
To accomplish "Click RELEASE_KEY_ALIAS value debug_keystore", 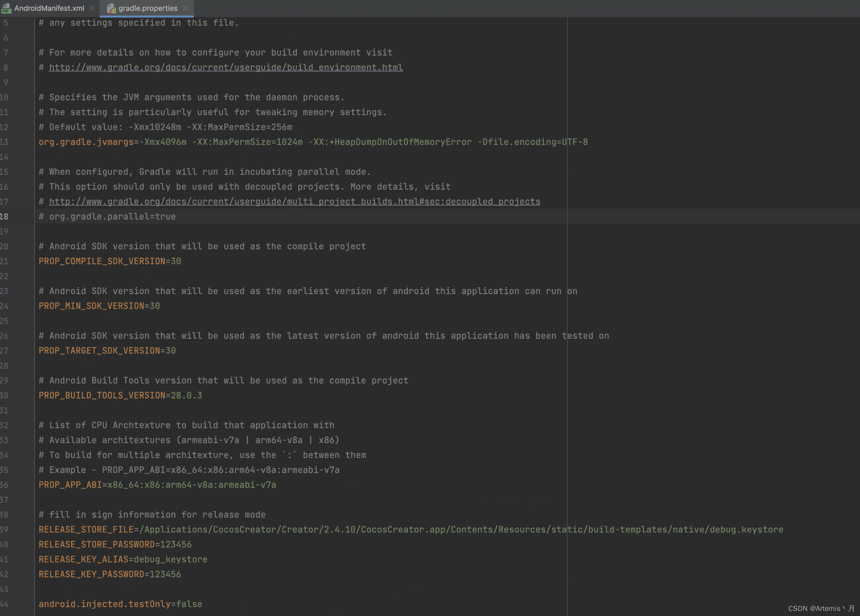I will pyautogui.click(x=170, y=559).
